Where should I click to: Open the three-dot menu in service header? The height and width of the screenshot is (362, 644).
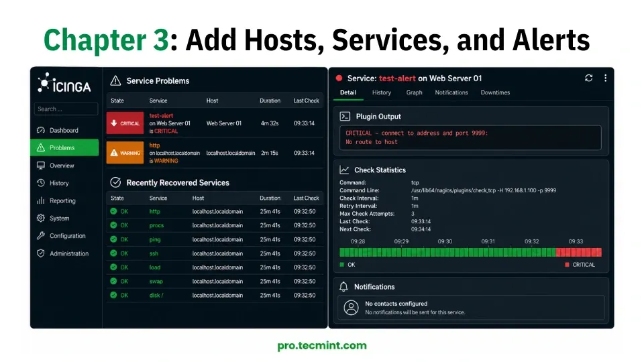point(605,78)
